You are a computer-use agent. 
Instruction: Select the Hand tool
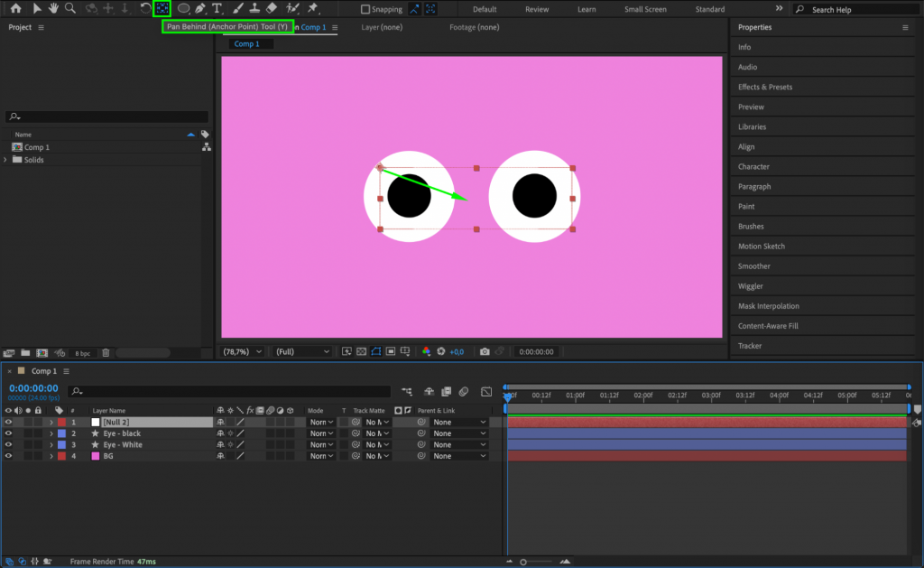(x=54, y=8)
